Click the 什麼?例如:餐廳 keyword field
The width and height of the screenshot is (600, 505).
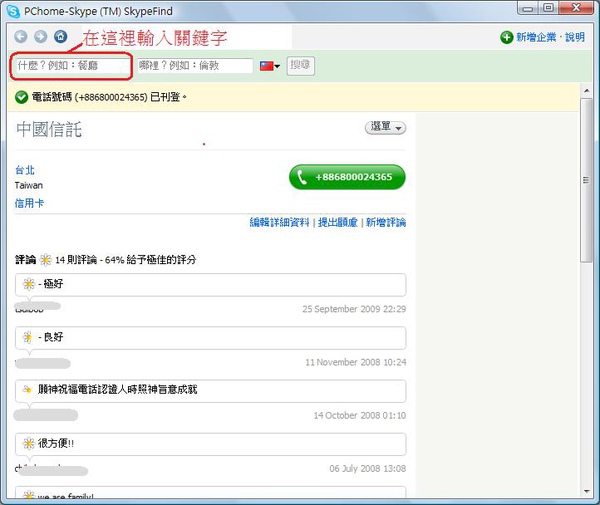[x=73, y=66]
